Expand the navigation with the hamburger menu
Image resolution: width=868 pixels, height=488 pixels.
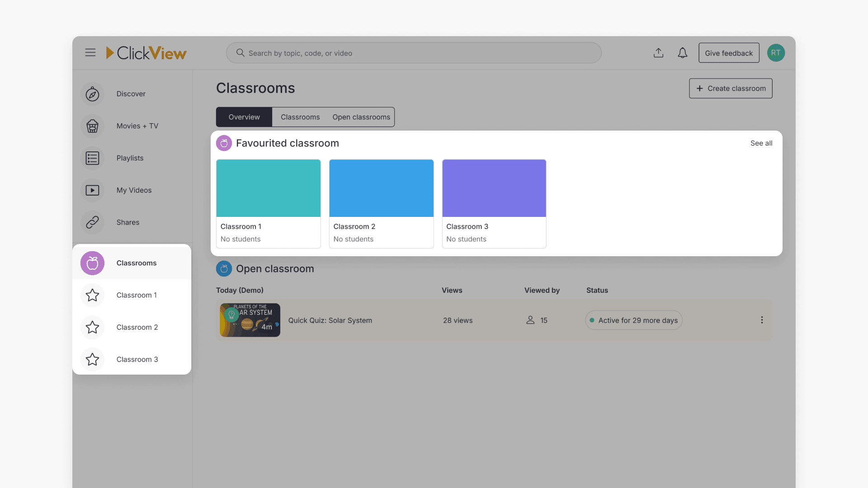pos(90,52)
